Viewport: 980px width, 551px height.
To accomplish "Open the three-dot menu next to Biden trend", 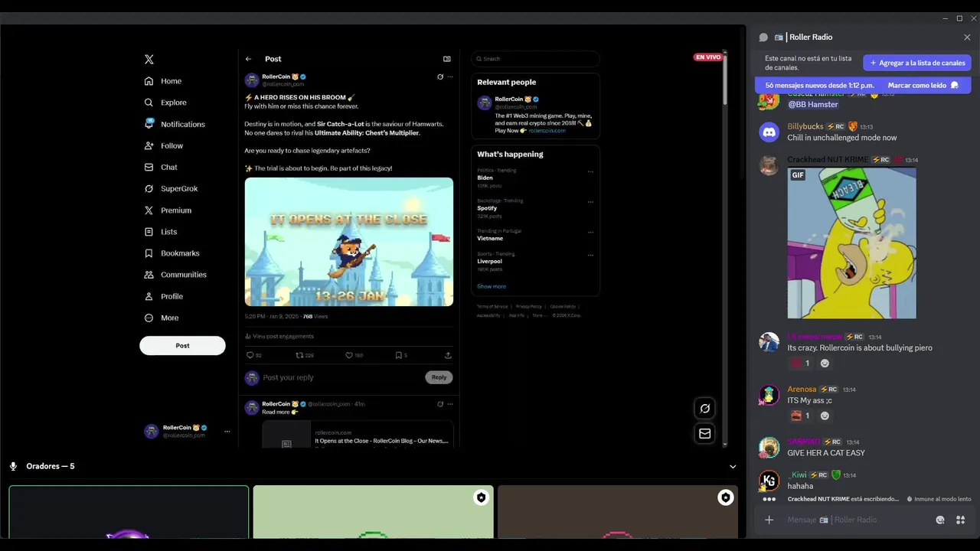I will (x=590, y=171).
